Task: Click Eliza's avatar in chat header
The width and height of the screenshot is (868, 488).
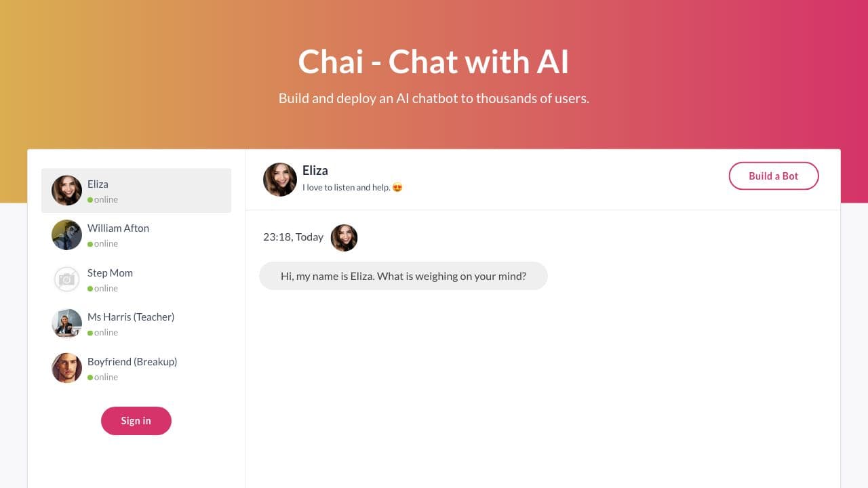Action: pos(280,180)
